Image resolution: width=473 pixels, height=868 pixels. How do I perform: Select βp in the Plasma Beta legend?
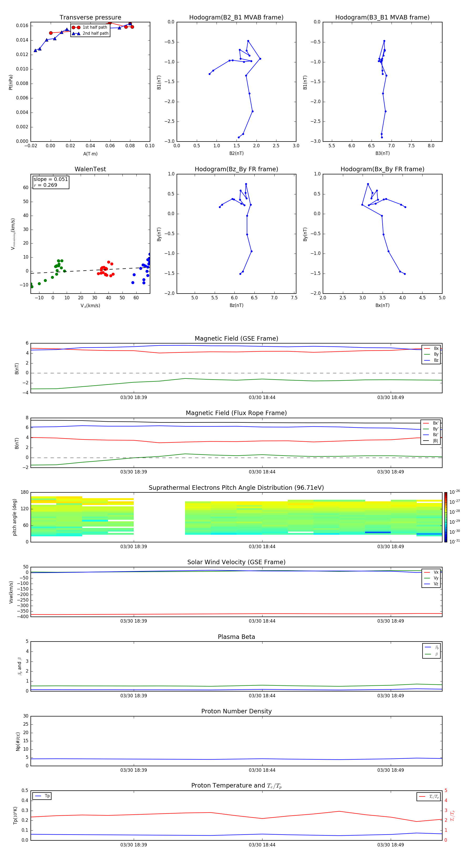[432, 647]
